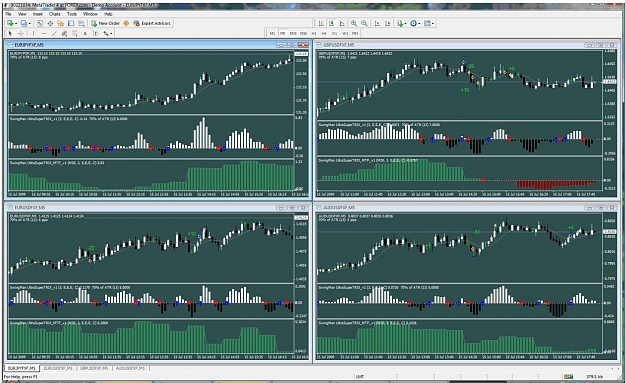Click the Indicators list icon
The image size is (625, 383).
(400, 24)
